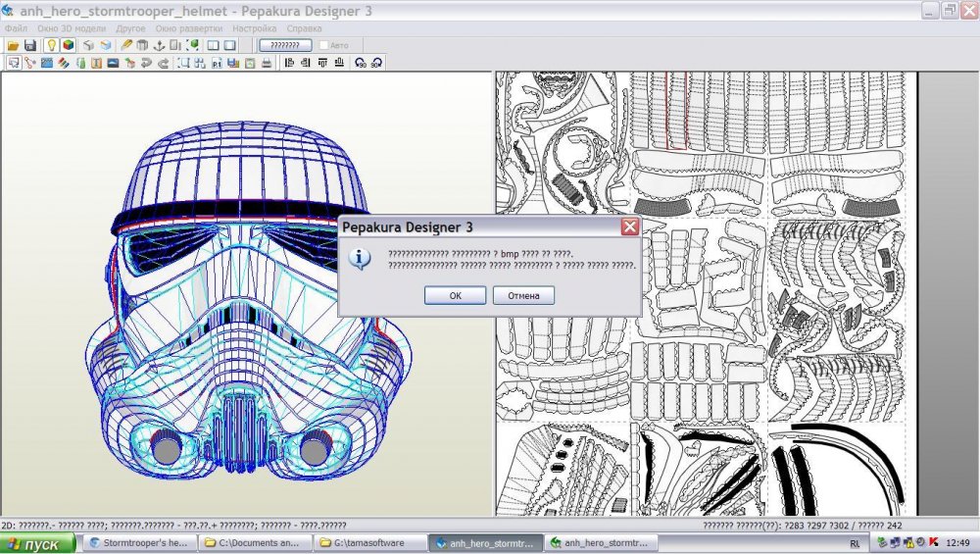Select the pencil edge marking tool

click(x=126, y=45)
